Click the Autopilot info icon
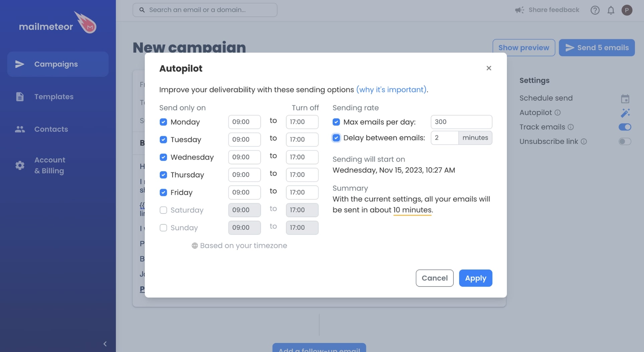 557,113
